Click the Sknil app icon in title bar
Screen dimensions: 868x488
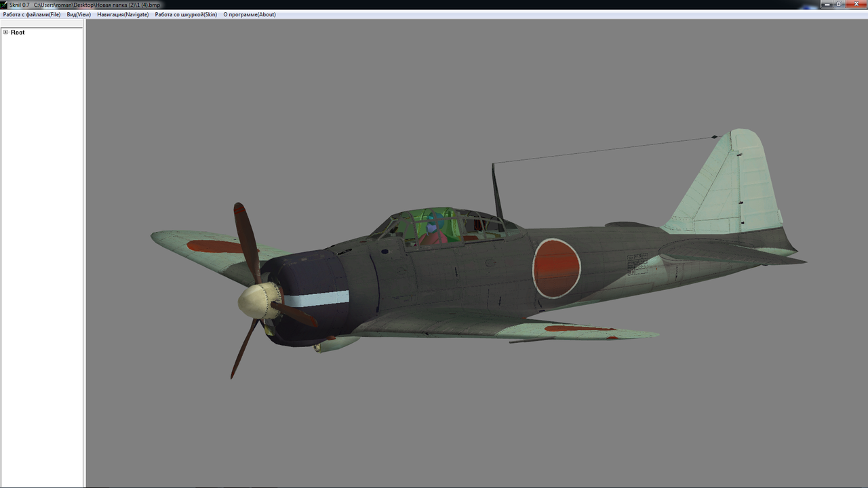[x=4, y=4]
